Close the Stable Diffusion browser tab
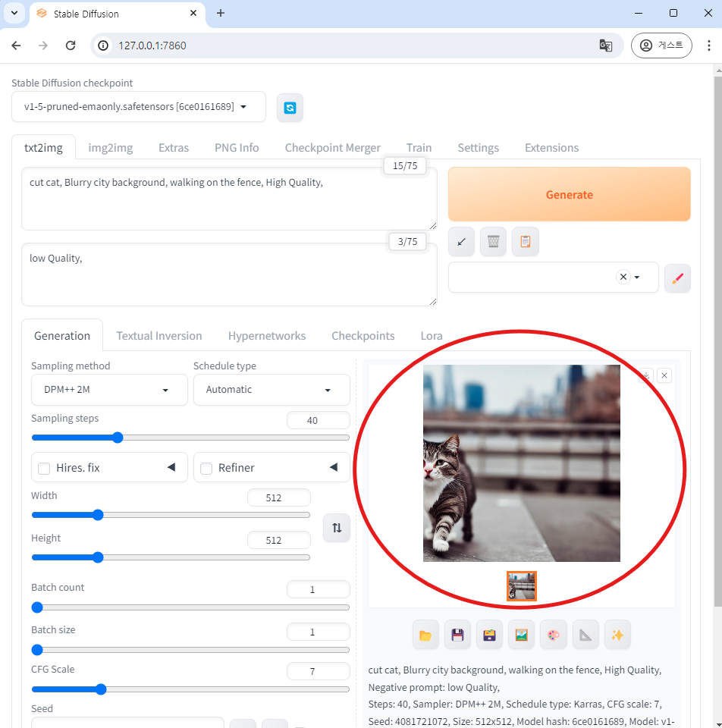 pos(193,14)
